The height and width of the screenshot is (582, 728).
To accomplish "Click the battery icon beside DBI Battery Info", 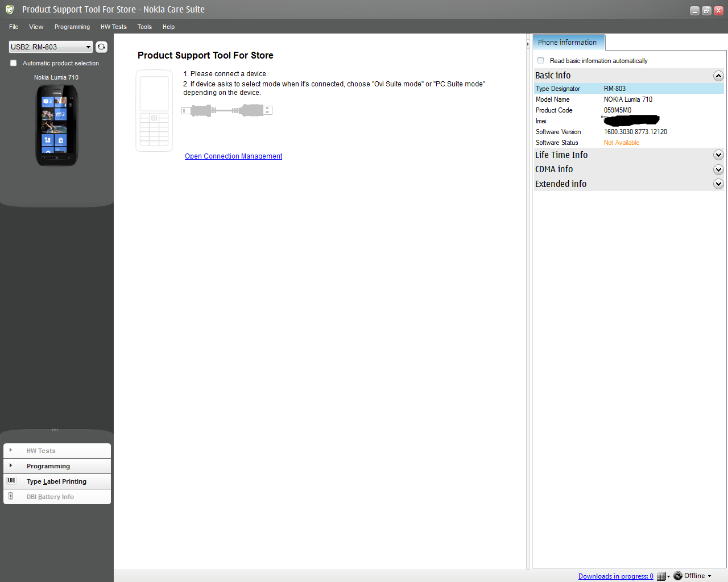I will coord(11,496).
